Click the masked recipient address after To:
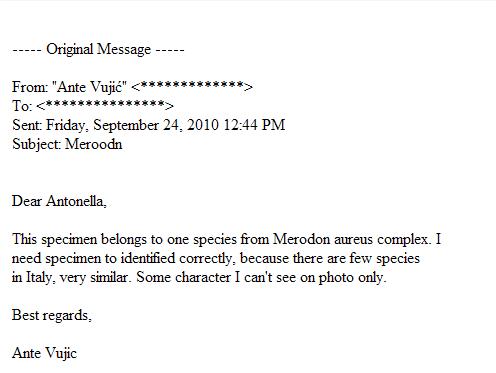 [x=105, y=106]
